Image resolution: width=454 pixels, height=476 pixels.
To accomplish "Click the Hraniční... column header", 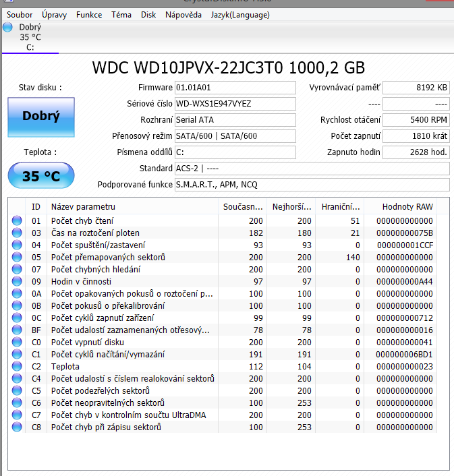I will point(340,207).
